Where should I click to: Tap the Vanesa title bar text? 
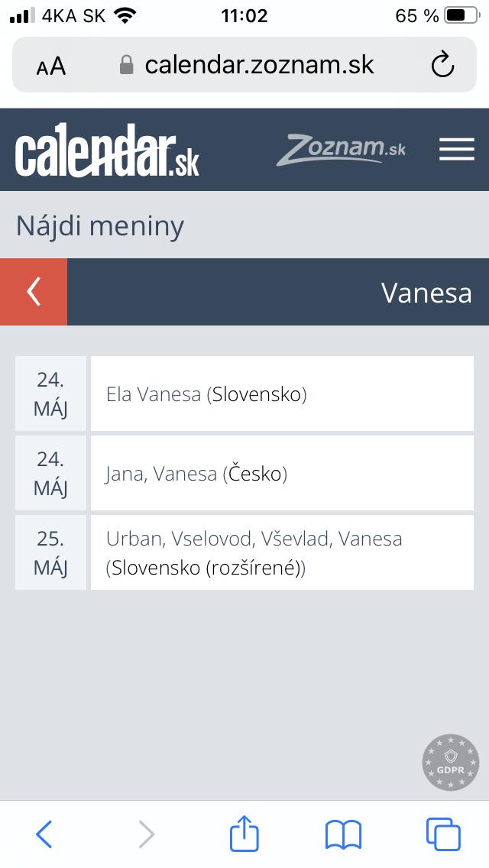[426, 293]
